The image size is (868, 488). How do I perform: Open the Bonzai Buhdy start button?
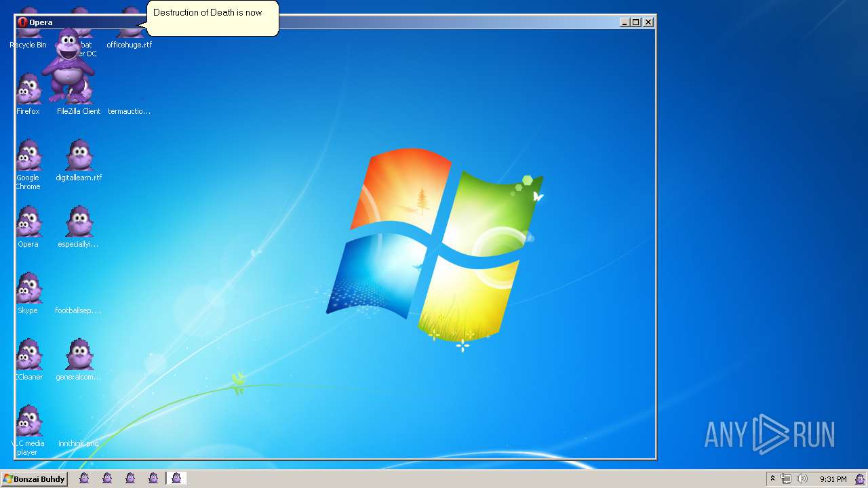pyautogui.click(x=34, y=479)
